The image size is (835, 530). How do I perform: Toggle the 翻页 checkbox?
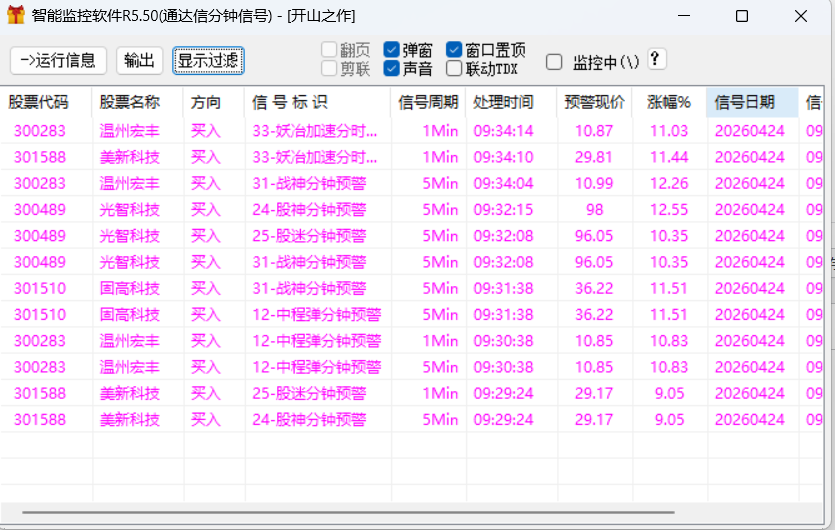pyautogui.click(x=329, y=50)
